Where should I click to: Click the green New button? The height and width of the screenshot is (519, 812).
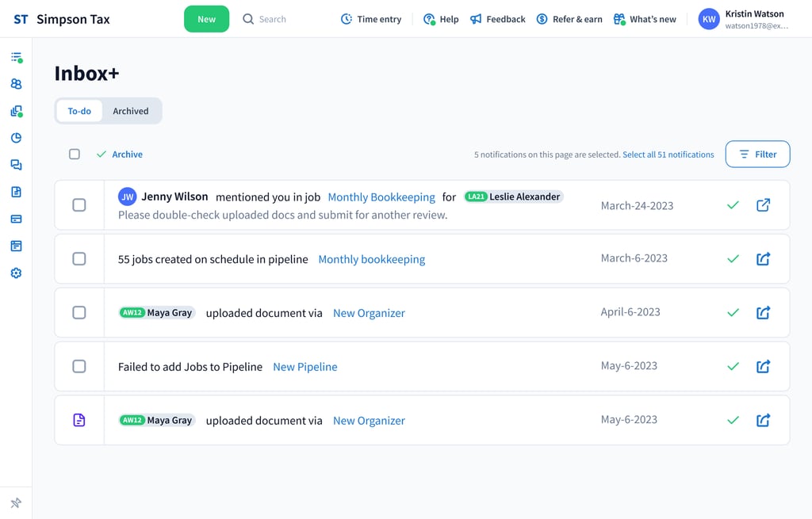[206, 19]
